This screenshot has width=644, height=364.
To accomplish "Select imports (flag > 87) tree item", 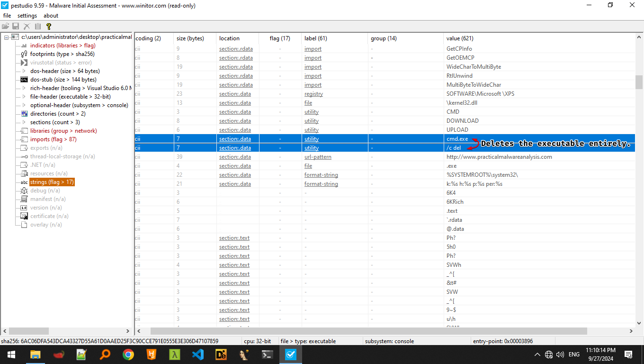I will pos(53,139).
